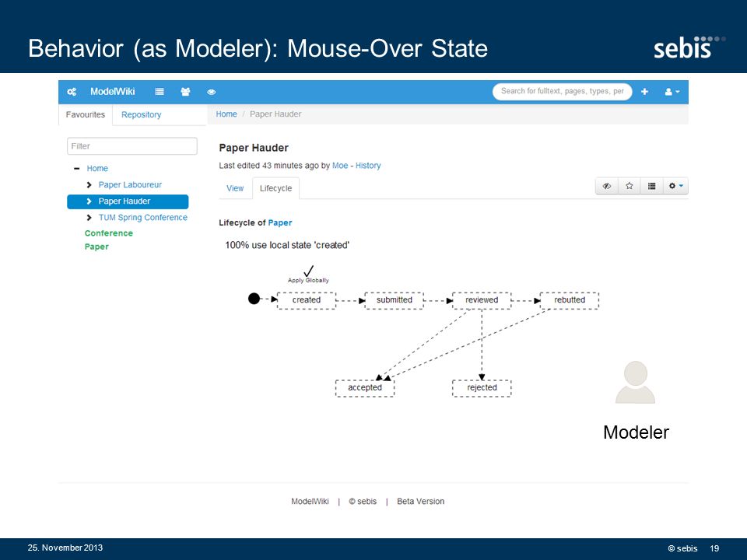Expand the Paper Laboureur chevron

pos(89,185)
